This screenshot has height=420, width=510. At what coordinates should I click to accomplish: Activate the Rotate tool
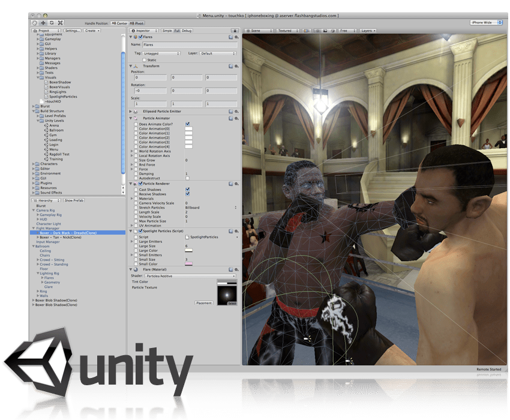tap(52, 22)
